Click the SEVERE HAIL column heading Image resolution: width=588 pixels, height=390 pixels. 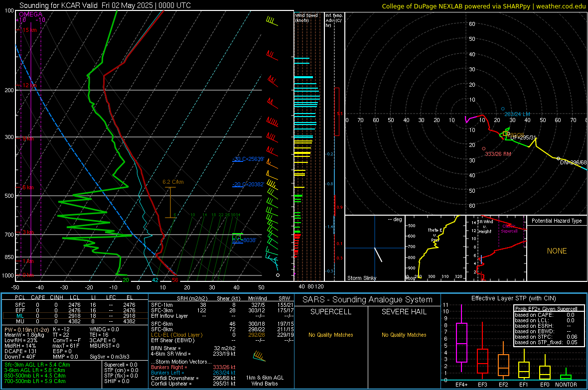404,312
